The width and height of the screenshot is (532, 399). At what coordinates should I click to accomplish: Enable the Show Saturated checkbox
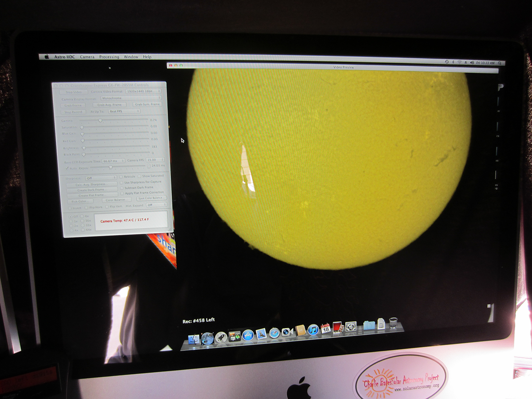coord(139,176)
